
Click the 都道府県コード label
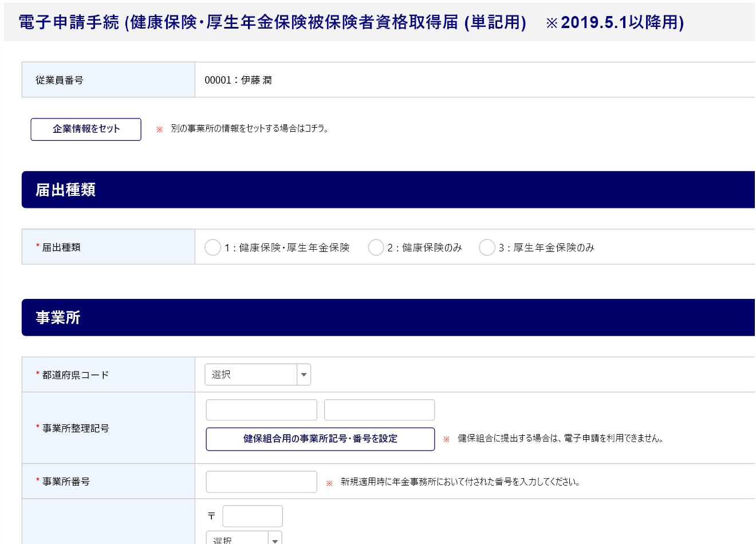(75, 375)
